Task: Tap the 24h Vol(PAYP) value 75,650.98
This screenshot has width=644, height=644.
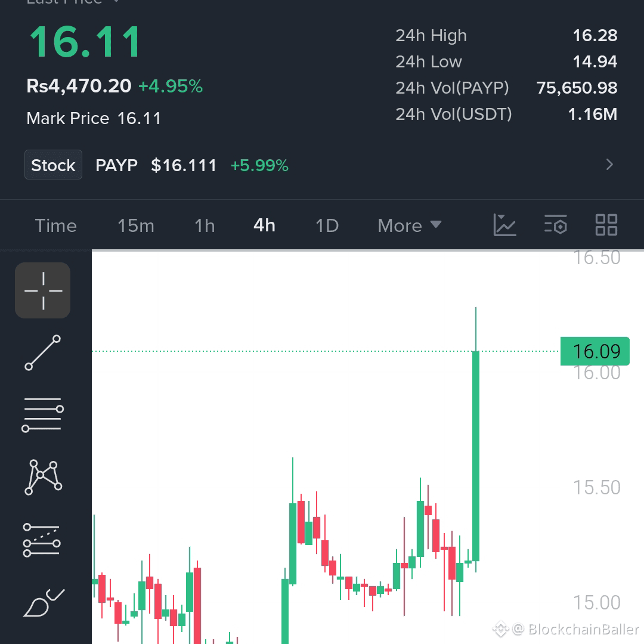Action: pyautogui.click(x=577, y=88)
